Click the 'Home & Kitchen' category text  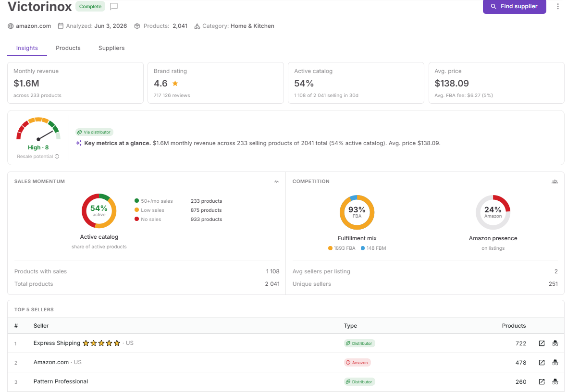252,26
